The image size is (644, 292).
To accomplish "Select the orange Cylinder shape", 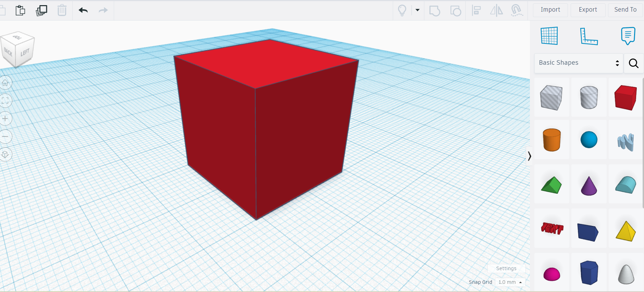I will coord(551,140).
